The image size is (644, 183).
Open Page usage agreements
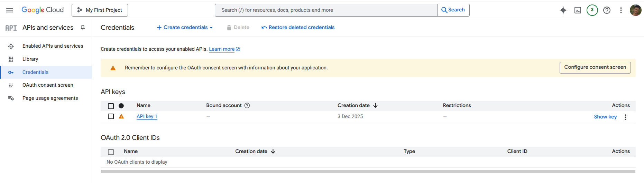(x=50, y=98)
